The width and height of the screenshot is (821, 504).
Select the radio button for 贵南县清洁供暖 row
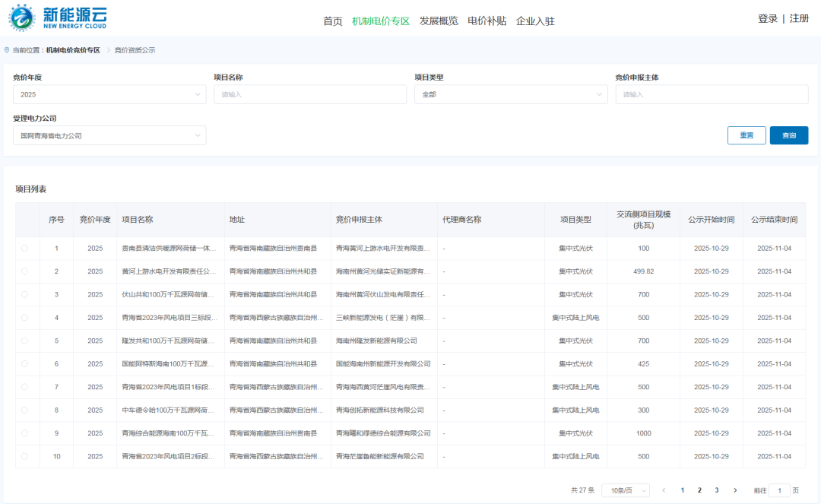point(24,248)
